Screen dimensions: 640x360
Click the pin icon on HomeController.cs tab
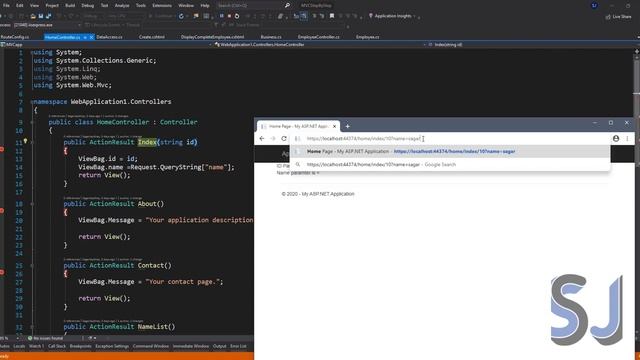(x=85, y=37)
